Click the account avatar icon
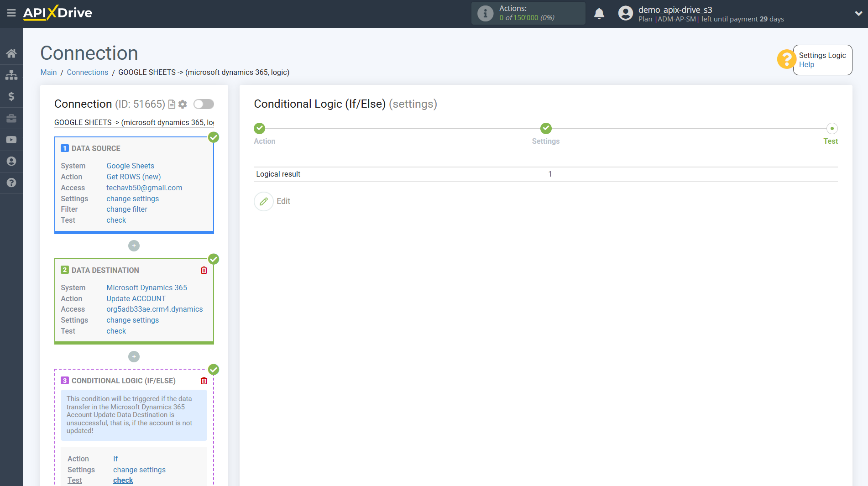868x486 pixels. point(626,13)
